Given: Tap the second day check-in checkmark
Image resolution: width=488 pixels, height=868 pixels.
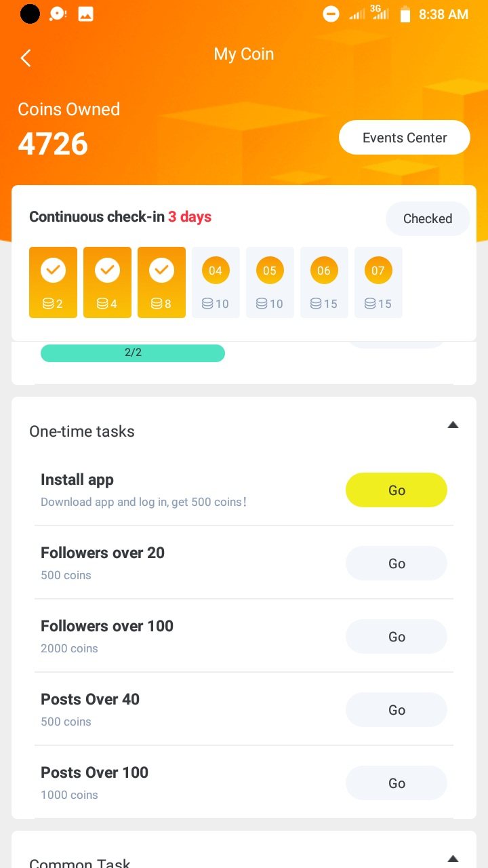Looking at the screenshot, I should coord(107,271).
